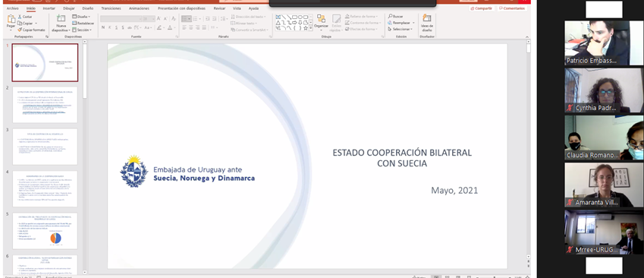Switch to Transiciones tab

111,8
